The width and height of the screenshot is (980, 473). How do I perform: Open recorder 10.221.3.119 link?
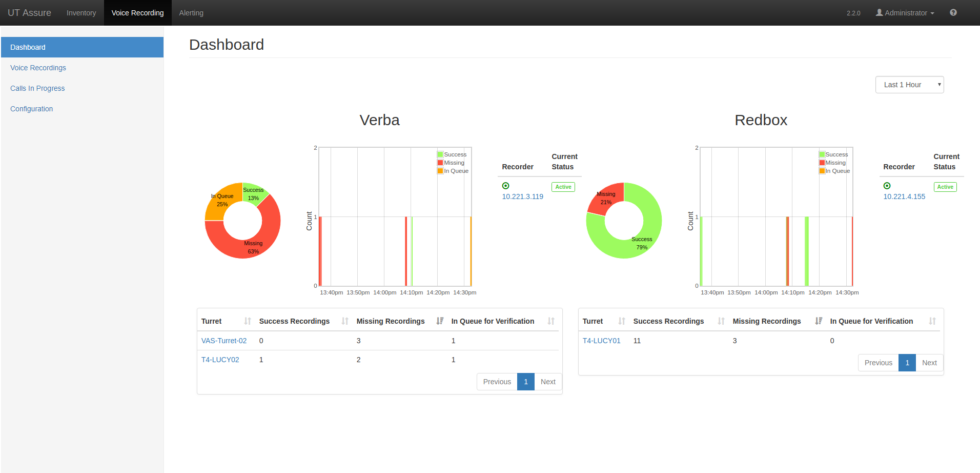click(x=522, y=196)
